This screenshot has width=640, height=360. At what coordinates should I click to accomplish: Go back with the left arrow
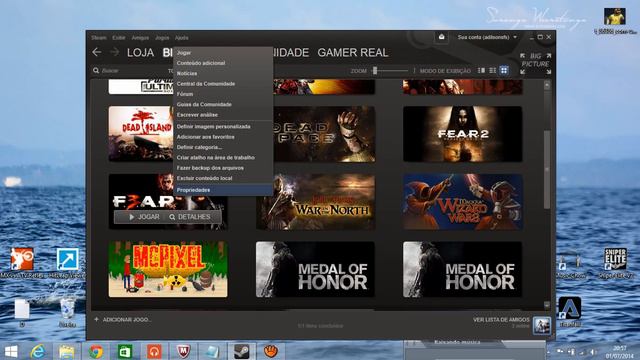click(97, 52)
